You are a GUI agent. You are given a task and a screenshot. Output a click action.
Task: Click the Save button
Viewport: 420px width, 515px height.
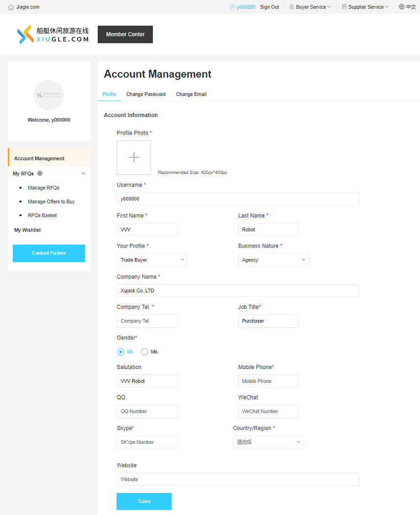click(x=144, y=501)
